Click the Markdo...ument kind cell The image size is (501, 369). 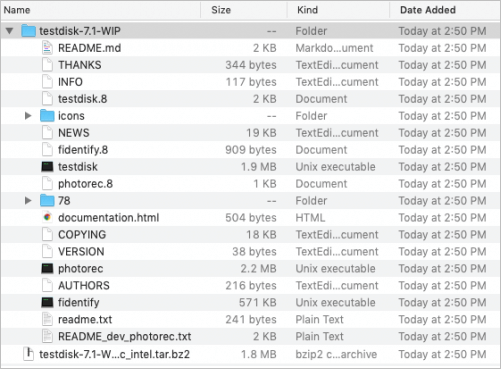pyautogui.click(x=334, y=48)
